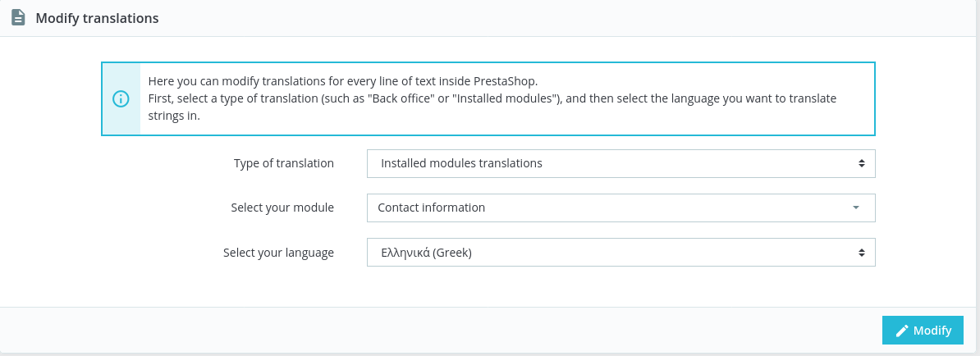The height and width of the screenshot is (356, 980).
Task: Click the document icon beside Modify translations
Action: tap(18, 18)
